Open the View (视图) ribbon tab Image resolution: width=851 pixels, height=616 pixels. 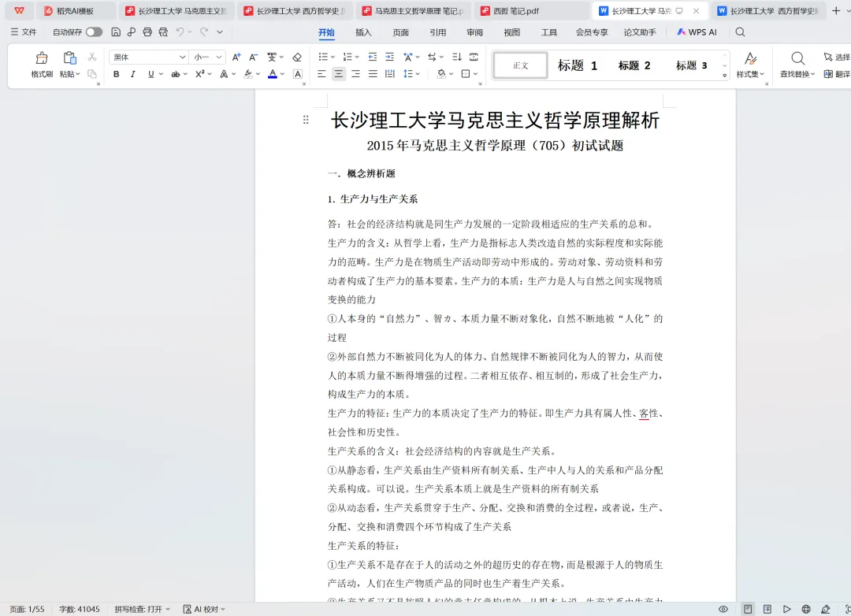[x=511, y=32]
